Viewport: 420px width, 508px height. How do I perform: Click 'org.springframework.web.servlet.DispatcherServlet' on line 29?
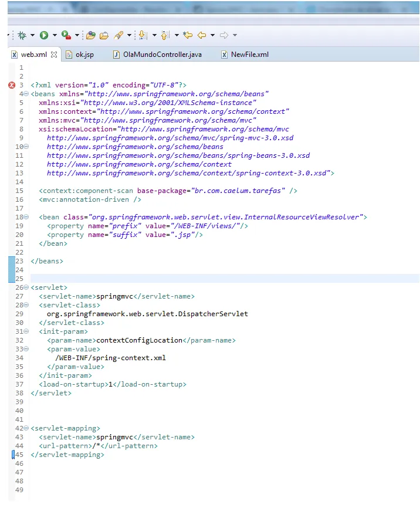(x=147, y=314)
